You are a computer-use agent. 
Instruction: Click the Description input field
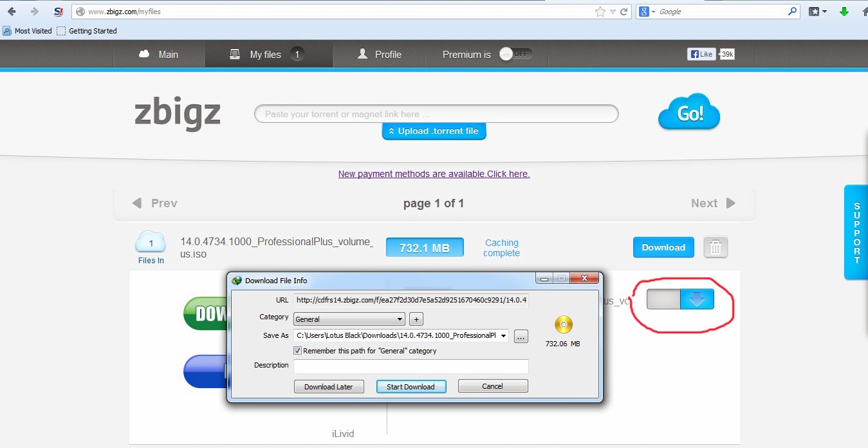tap(411, 366)
